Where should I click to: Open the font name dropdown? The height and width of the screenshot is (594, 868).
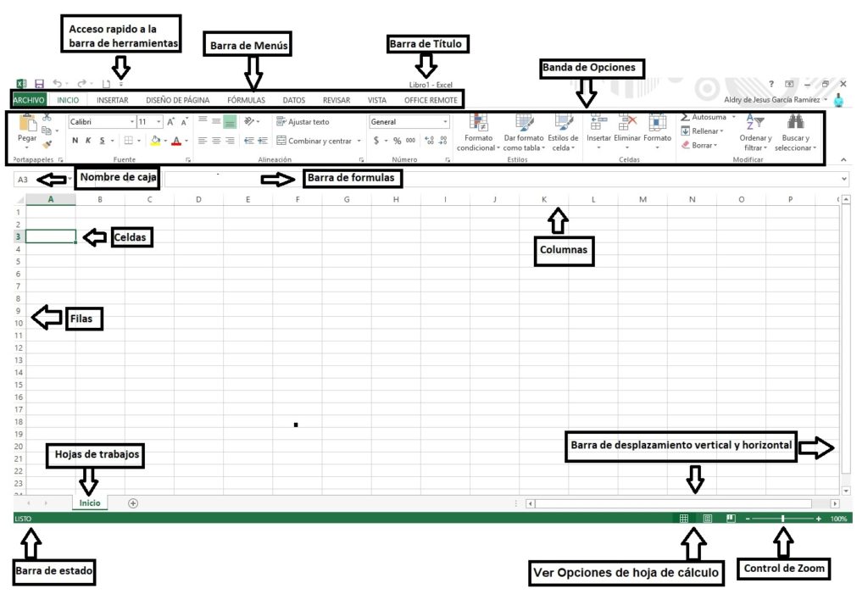(132, 122)
